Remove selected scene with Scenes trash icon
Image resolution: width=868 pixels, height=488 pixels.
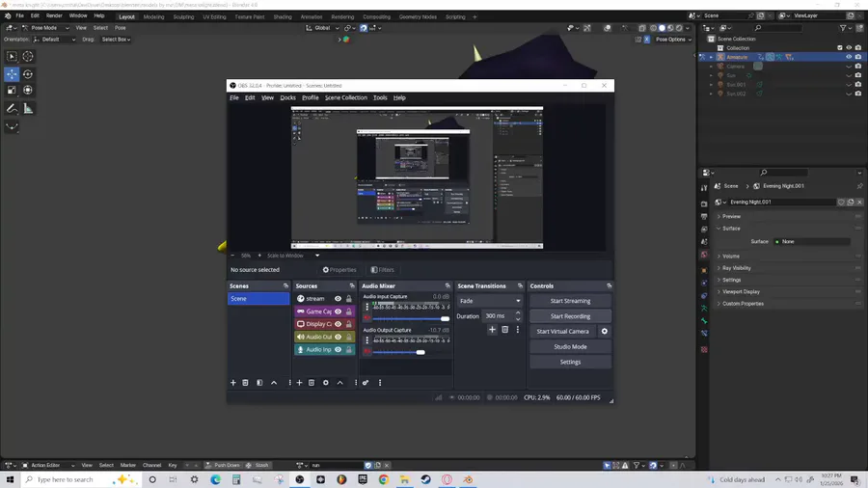[x=245, y=383]
